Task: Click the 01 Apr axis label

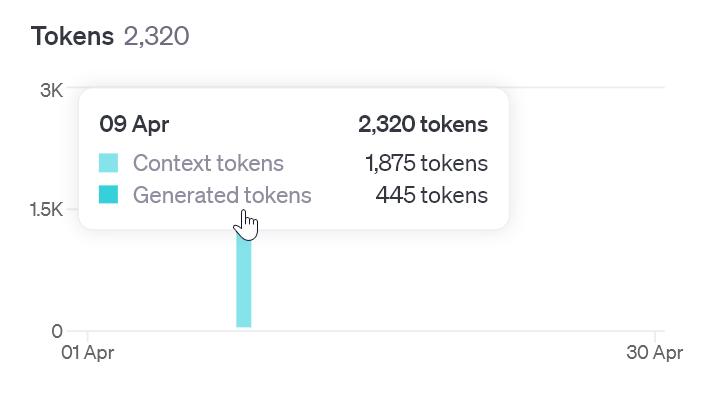Action: tap(88, 353)
